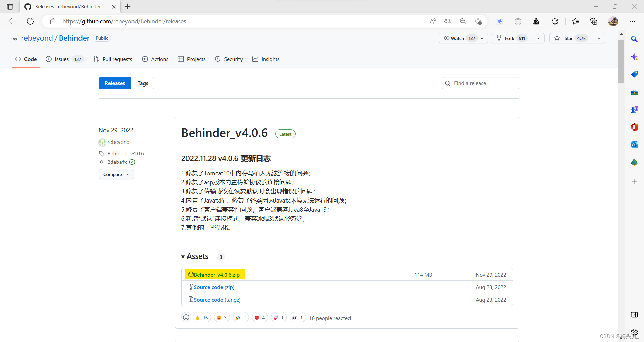This screenshot has height=342, width=644.
Task: Download Source code (zip)
Action: (x=214, y=287)
